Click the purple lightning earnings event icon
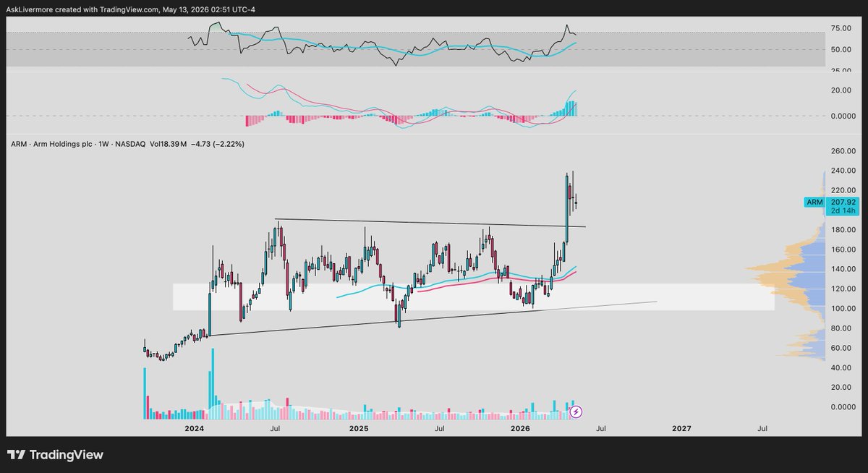The height and width of the screenshot is (473, 868). tap(576, 412)
